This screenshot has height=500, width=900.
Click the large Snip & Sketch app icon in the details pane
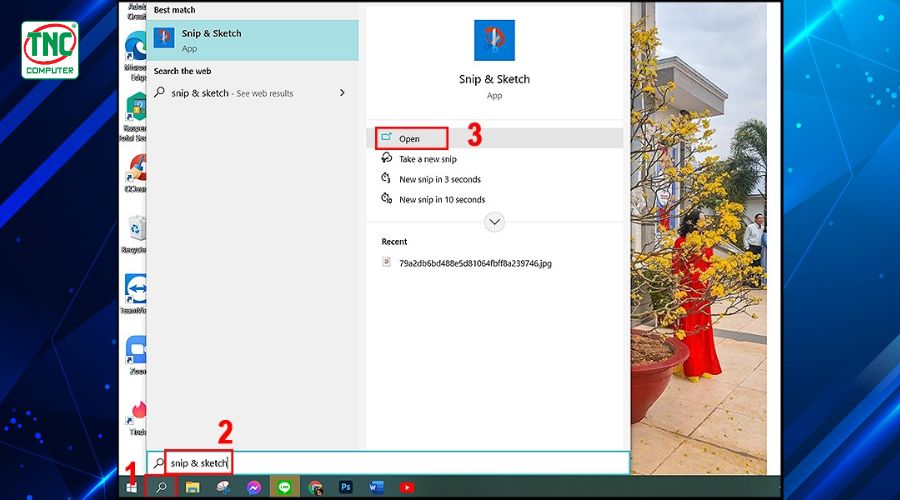(494, 40)
